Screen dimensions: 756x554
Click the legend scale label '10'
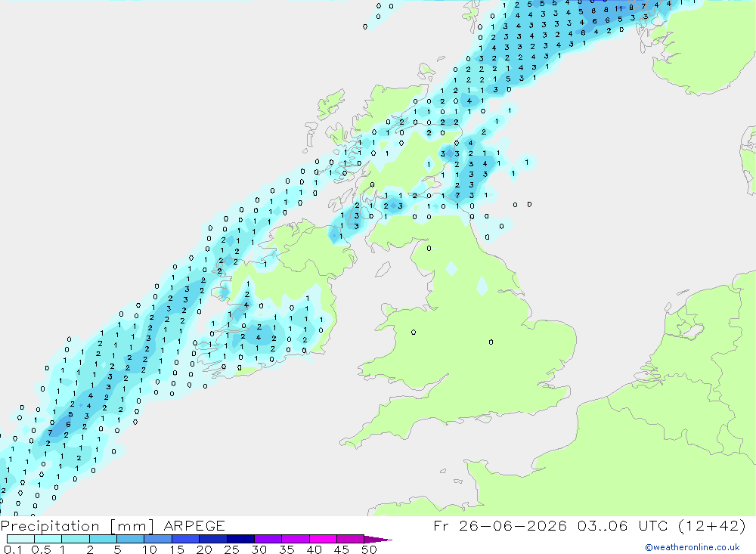pos(150,549)
